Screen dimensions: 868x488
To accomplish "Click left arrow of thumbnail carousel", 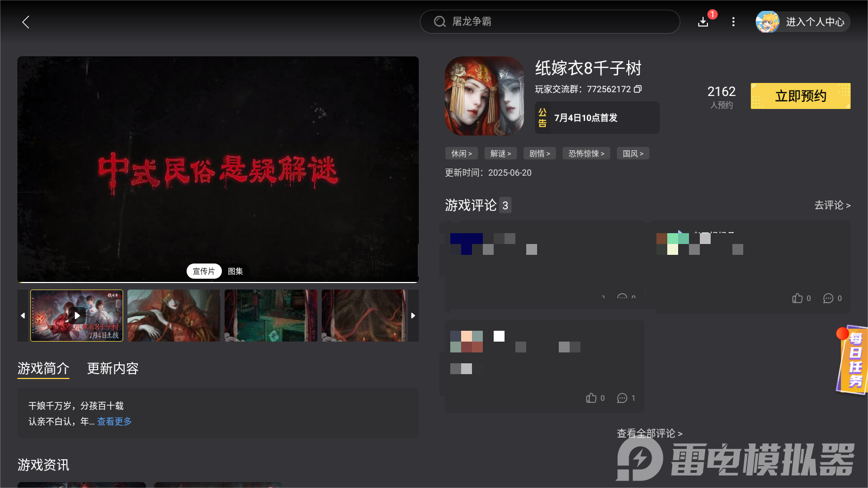I will tap(23, 316).
